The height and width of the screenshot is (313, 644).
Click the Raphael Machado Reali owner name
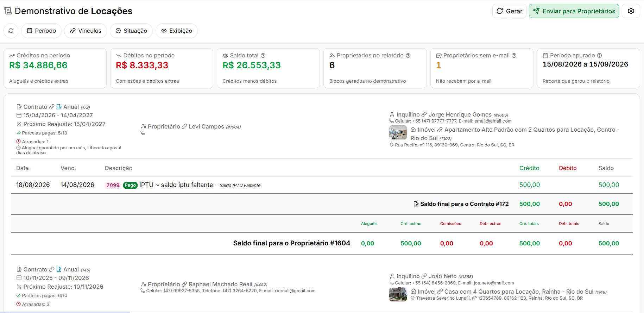[x=221, y=284]
